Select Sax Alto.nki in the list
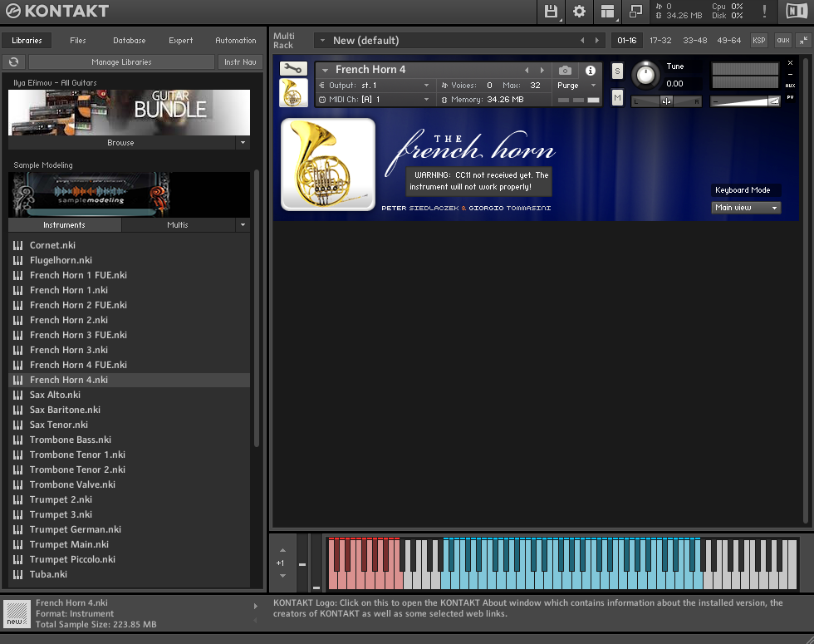Image resolution: width=814 pixels, height=644 pixels. [130, 395]
